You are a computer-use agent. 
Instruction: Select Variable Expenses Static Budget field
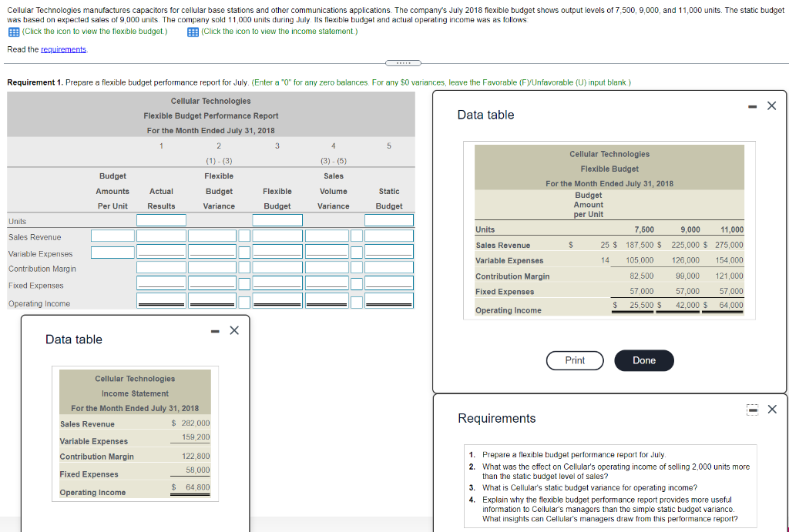coord(389,251)
